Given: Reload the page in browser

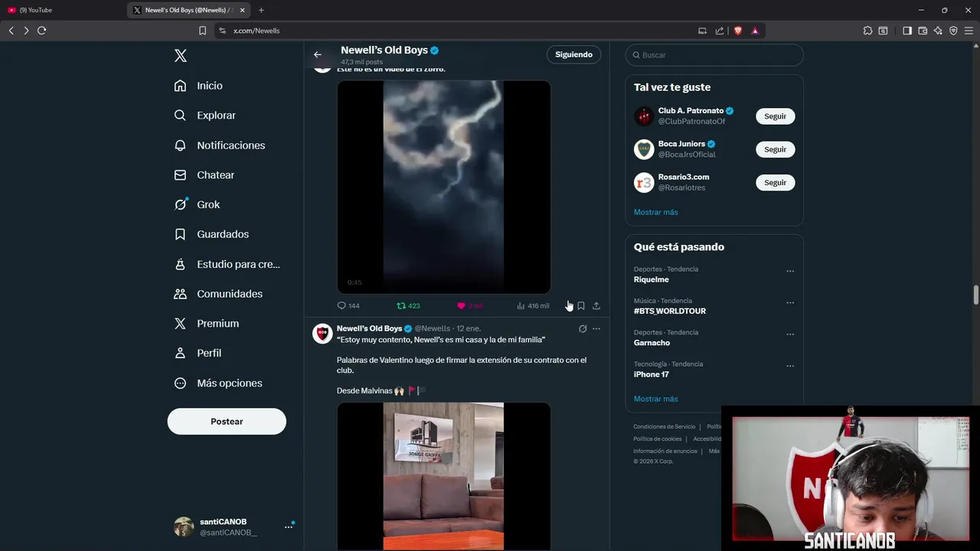Looking at the screenshot, I should (42, 31).
